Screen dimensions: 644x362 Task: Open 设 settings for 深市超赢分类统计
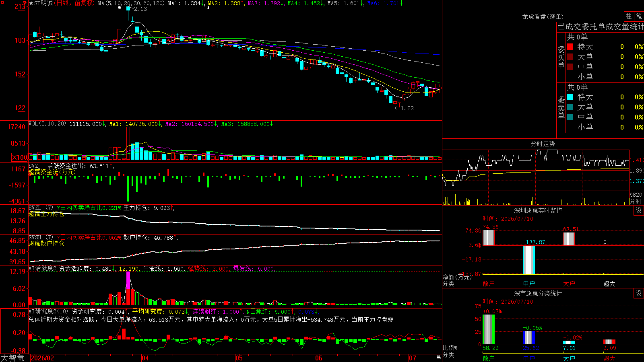pos(639,293)
